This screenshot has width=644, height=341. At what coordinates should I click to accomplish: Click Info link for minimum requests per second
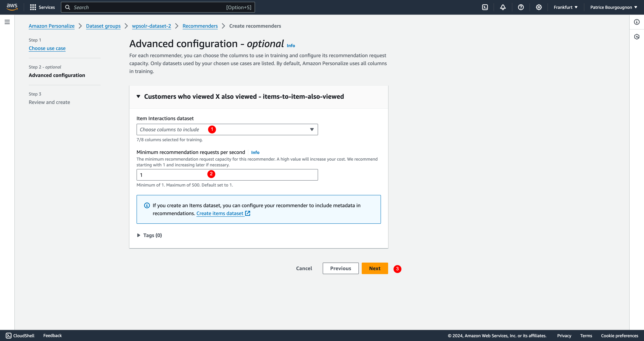coord(255,152)
